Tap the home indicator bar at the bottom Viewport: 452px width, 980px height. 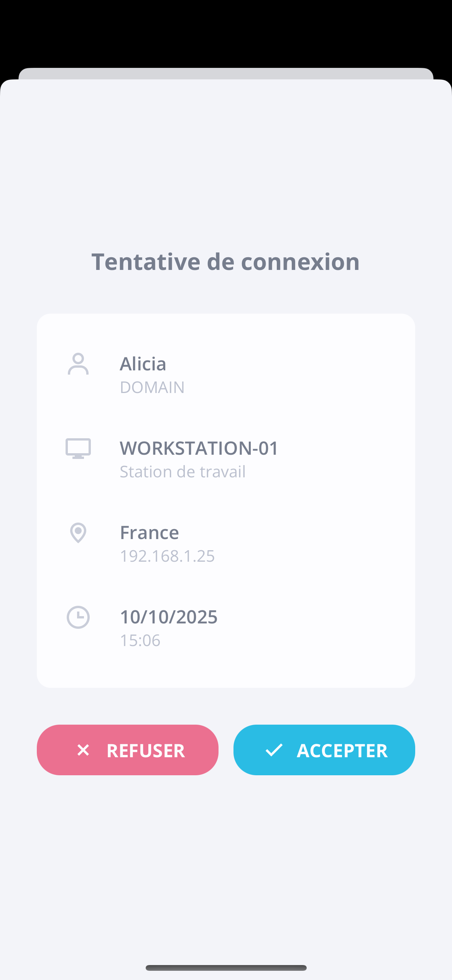226,968
